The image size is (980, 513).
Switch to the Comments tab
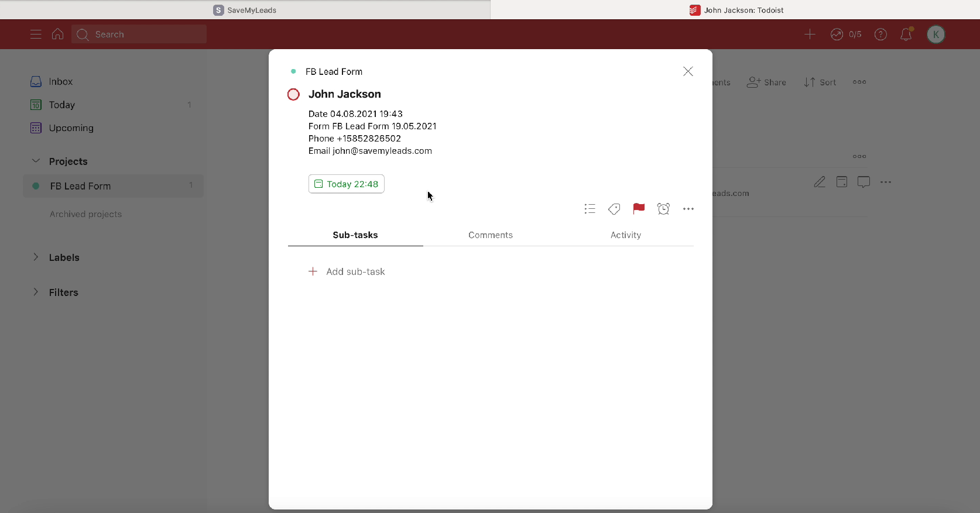[491, 235]
